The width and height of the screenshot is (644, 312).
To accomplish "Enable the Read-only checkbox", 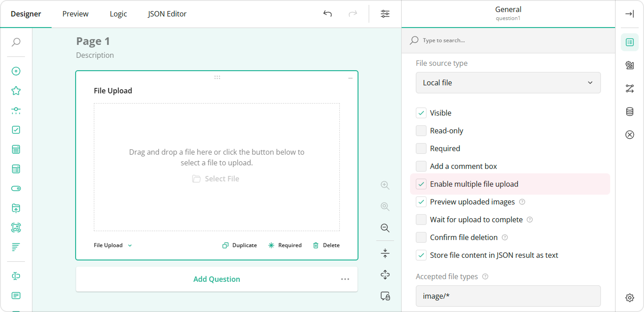I will tap(421, 130).
